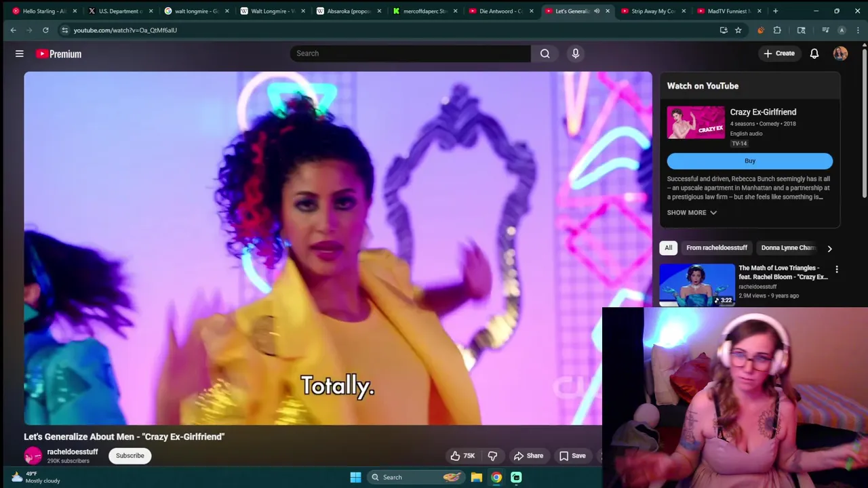
Task: Expand description with SHOW MORE
Action: tap(692, 213)
